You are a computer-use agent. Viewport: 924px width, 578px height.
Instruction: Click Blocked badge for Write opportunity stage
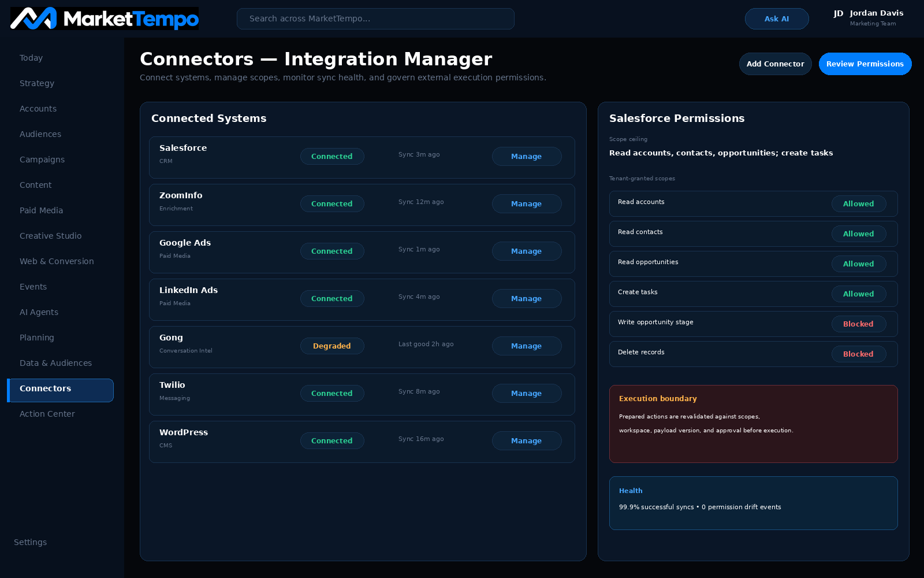(x=859, y=324)
